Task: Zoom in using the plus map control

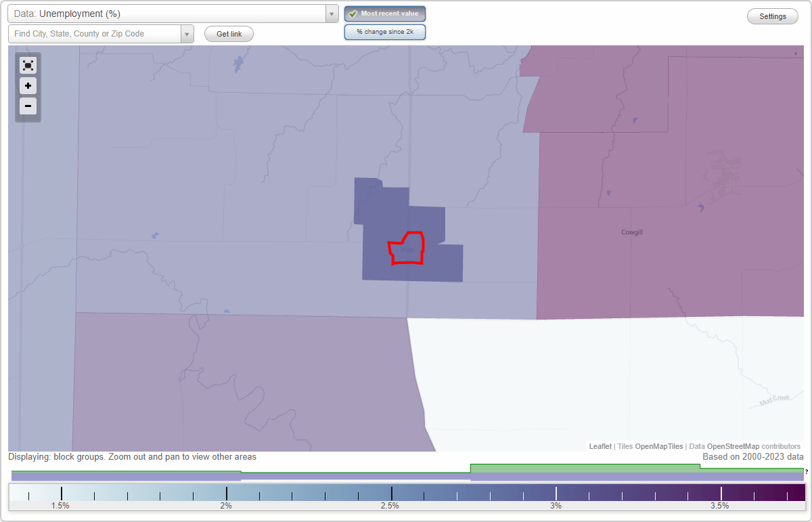Action: pyautogui.click(x=28, y=85)
